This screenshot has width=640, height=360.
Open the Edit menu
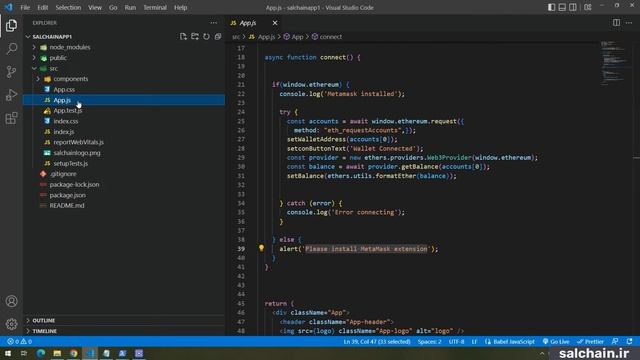coord(42,7)
